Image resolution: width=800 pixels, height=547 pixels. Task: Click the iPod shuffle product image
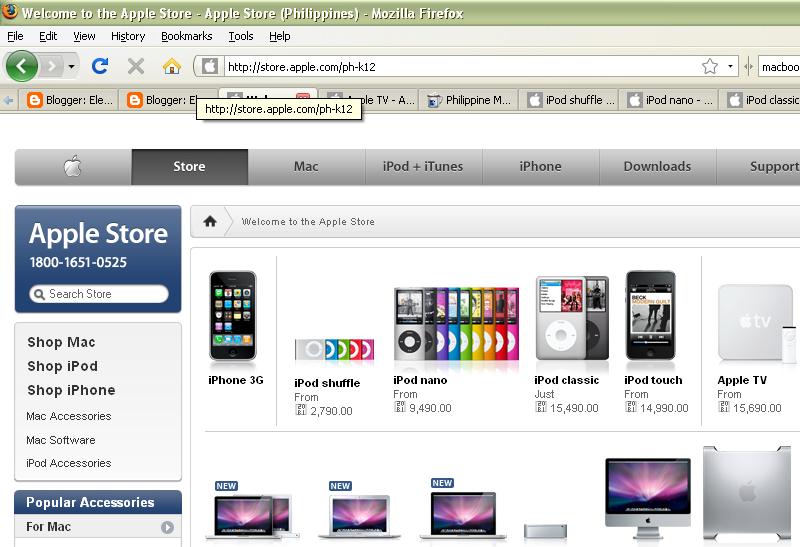(334, 350)
